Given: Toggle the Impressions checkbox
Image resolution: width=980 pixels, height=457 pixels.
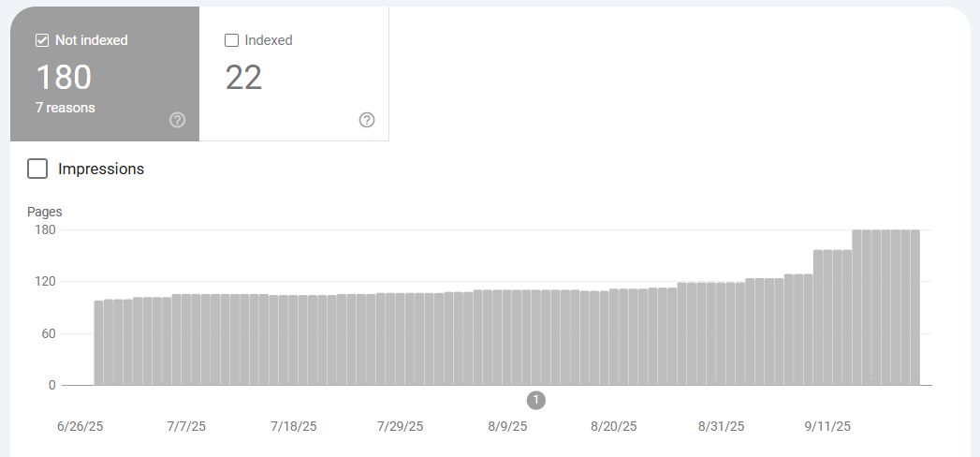Looking at the screenshot, I should 37,169.
